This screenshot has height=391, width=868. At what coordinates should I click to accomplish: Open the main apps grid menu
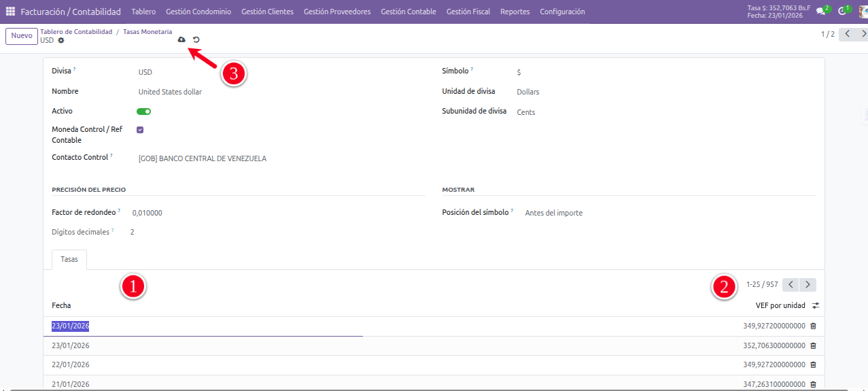(10, 12)
